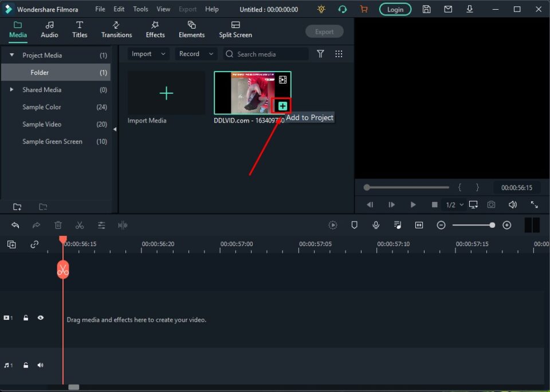Screen dimensions: 550x392
Task: Click the scissors split icon in toolbar
Action: click(x=80, y=225)
